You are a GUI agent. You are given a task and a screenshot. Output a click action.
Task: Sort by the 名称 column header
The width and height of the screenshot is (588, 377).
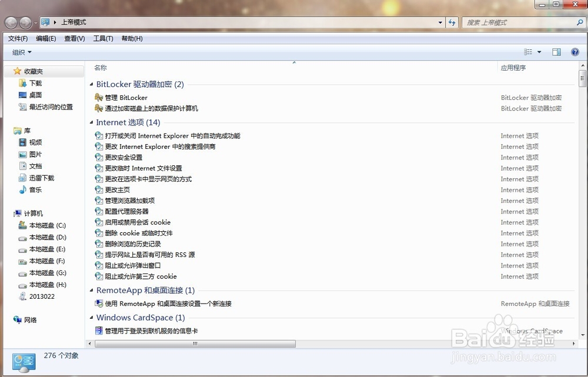click(x=101, y=68)
